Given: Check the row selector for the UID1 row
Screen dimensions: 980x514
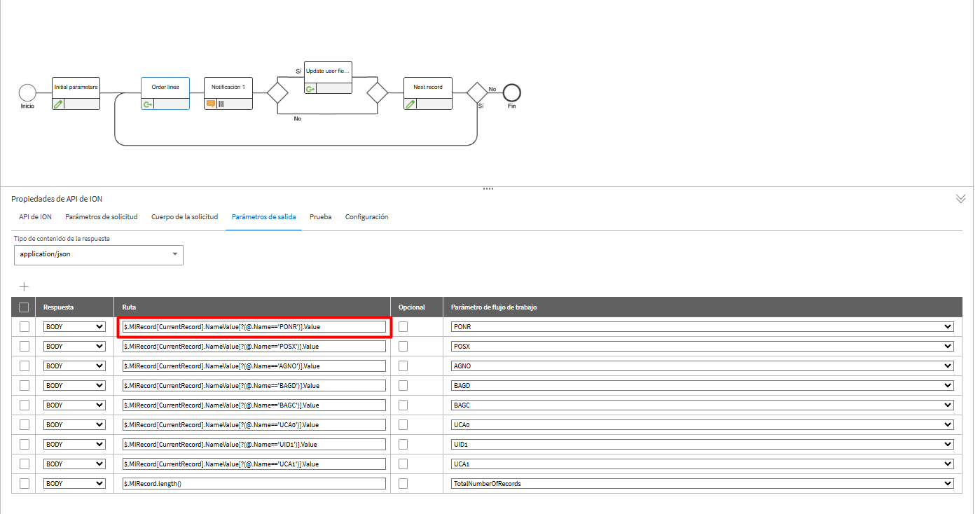Looking at the screenshot, I should pyautogui.click(x=25, y=444).
